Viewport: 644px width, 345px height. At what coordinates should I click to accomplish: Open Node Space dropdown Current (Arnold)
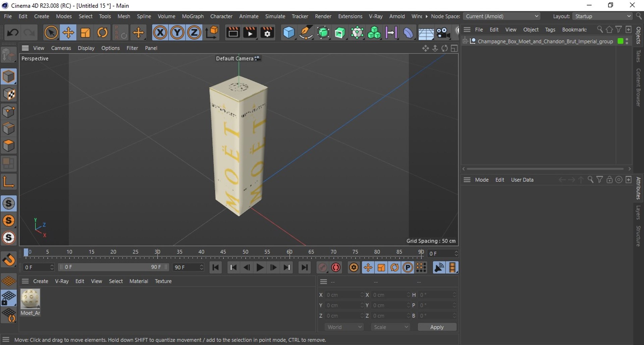pos(502,16)
